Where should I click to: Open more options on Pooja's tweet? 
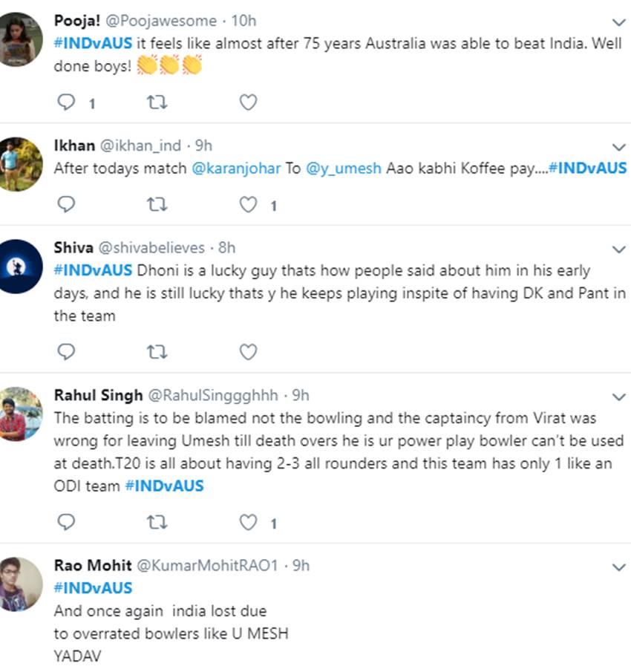[x=618, y=22]
